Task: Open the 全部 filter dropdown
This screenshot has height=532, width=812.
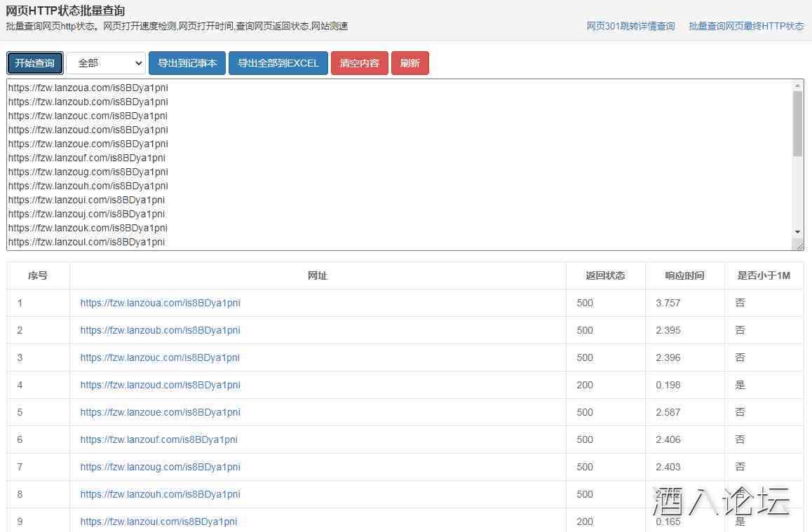Action: pyautogui.click(x=106, y=63)
